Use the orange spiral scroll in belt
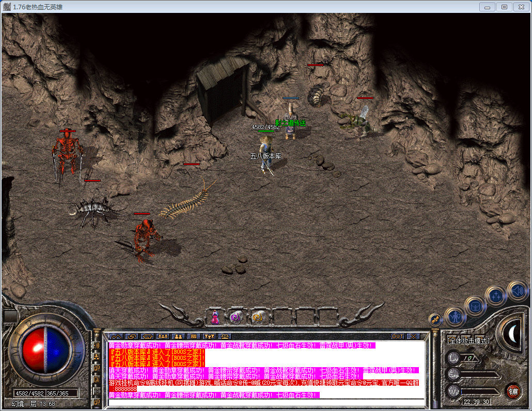Image resolution: width=532 pixels, height=411 pixels. tap(259, 318)
